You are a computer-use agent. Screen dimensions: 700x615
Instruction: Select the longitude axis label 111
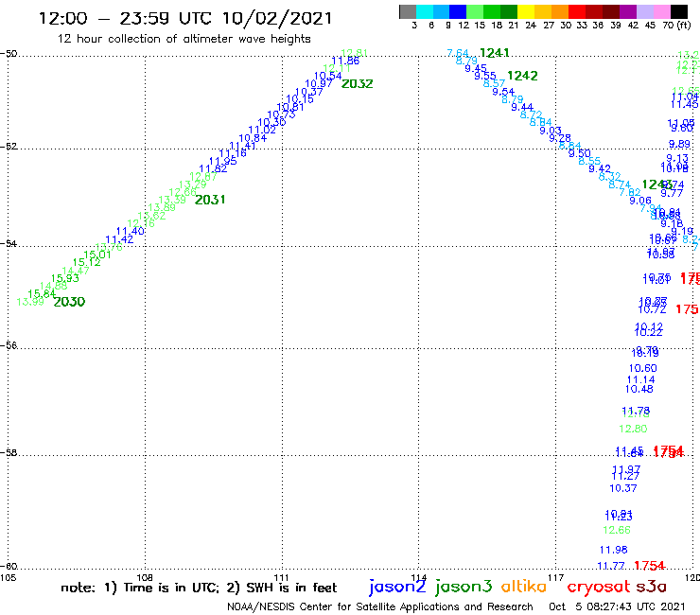tap(281, 577)
